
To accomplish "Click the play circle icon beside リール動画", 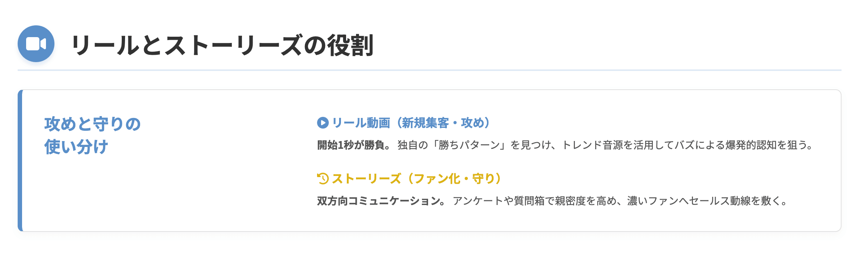I will [x=323, y=123].
